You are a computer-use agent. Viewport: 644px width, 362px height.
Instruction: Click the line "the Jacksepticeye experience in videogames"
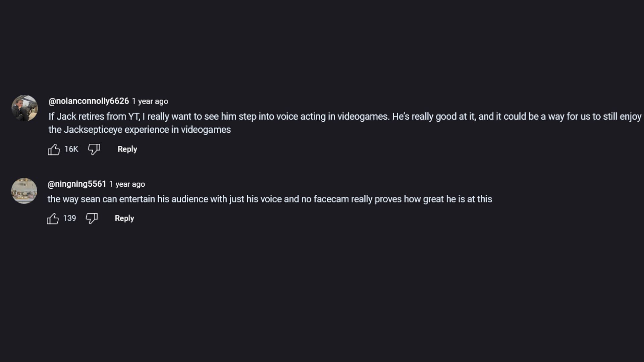point(140,130)
